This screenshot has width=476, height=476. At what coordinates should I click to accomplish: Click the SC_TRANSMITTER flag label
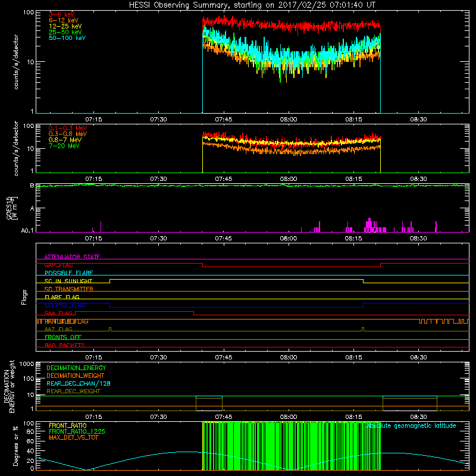[69, 289]
